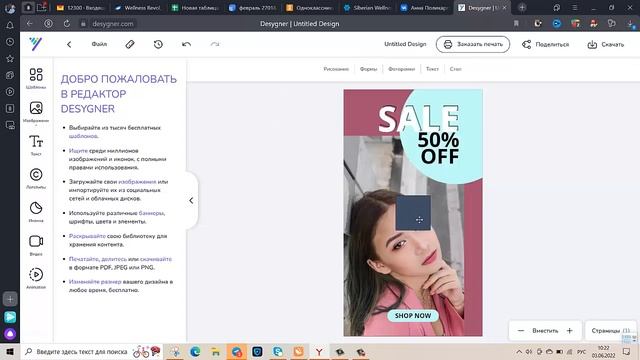Select the 50% OFF text on design
This screenshot has height=360, width=640.
click(x=439, y=148)
